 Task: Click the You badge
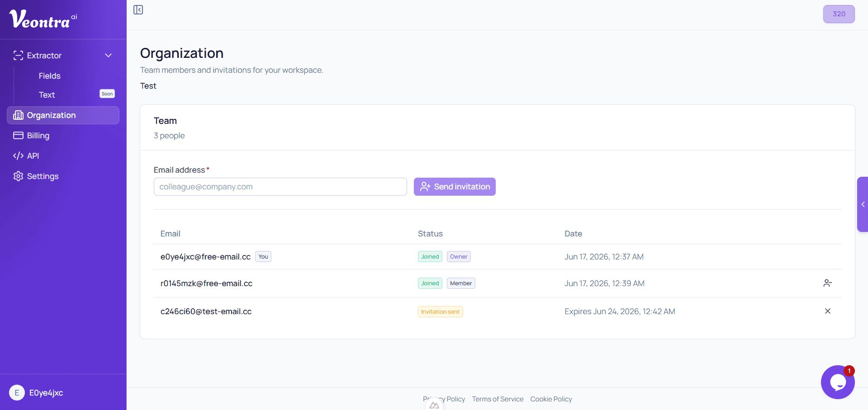pyautogui.click(x=263, y=257)
